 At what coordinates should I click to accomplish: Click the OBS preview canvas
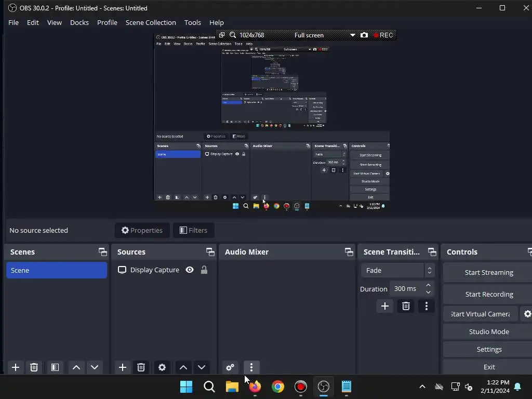[x=272, y=122]
